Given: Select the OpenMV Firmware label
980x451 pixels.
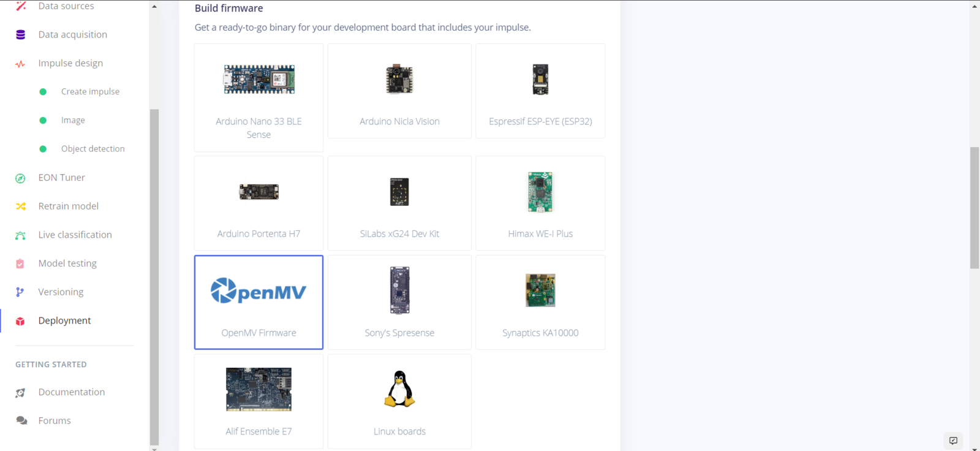Looking at the screenshot, I should click(258, 333).
